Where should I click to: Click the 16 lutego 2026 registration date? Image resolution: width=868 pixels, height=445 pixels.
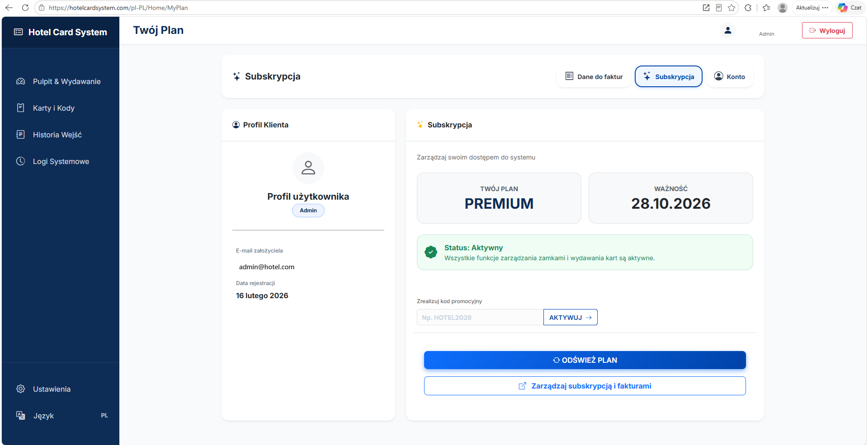(x=262, y=295)
